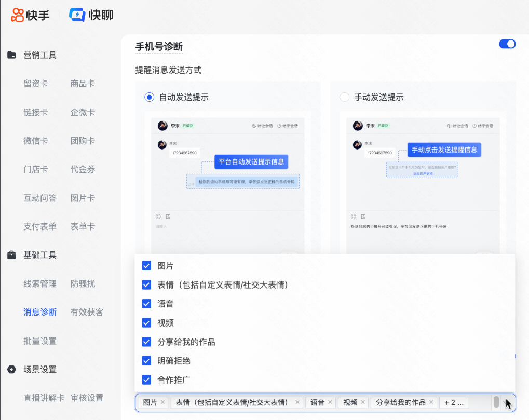Select the 手动发送提示 radio option
529x420 pixels.
(344, 97)
